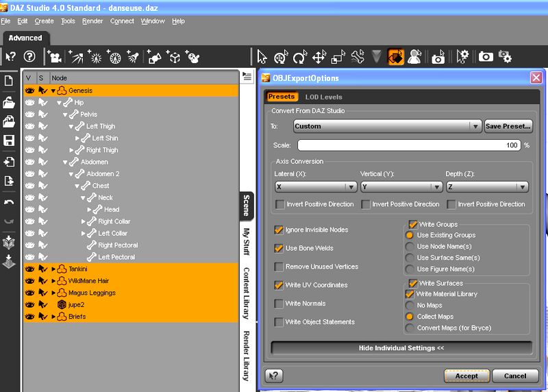Open Scene pane options menu icon
The image size is (548, 392).
pyautogui.click(x=247, y=76)
